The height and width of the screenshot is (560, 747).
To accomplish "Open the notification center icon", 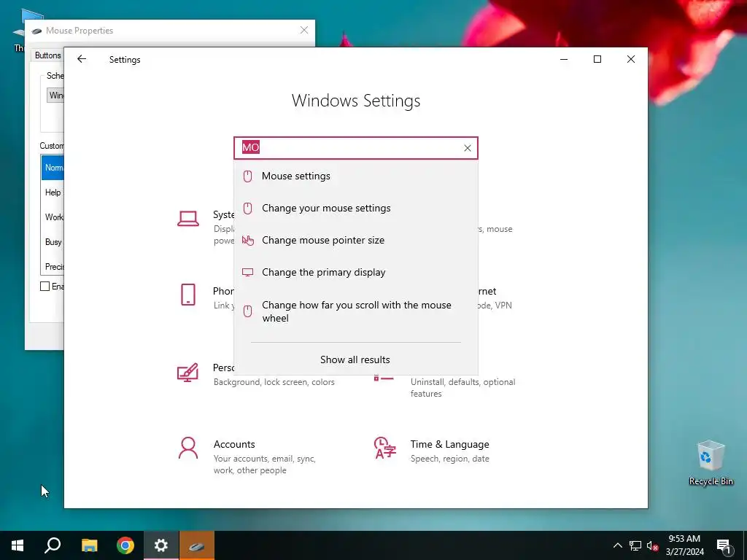I will (x=724, y=545).
